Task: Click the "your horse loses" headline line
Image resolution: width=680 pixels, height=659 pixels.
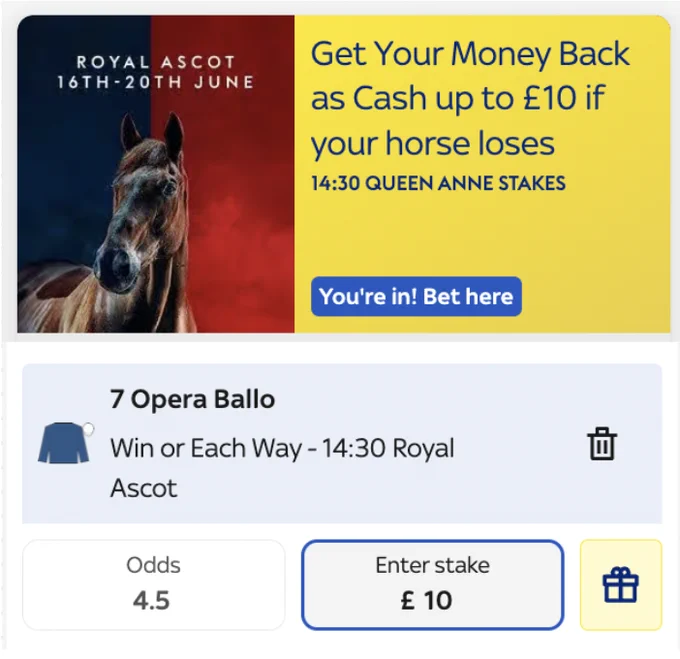Action: (x=433, y=144)
